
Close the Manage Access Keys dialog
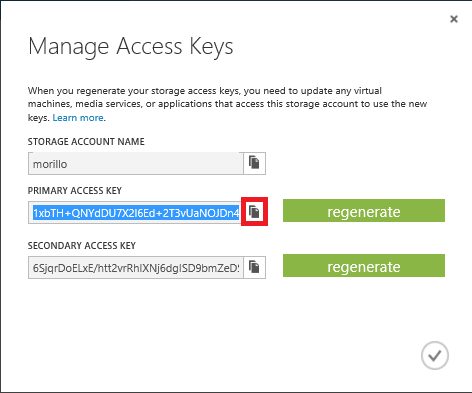[x=454, y=19]
